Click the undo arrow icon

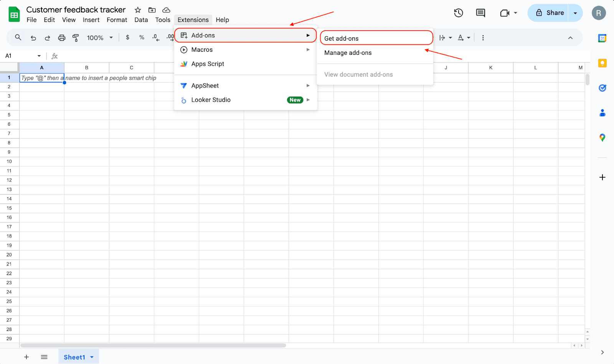click(33, 38)
